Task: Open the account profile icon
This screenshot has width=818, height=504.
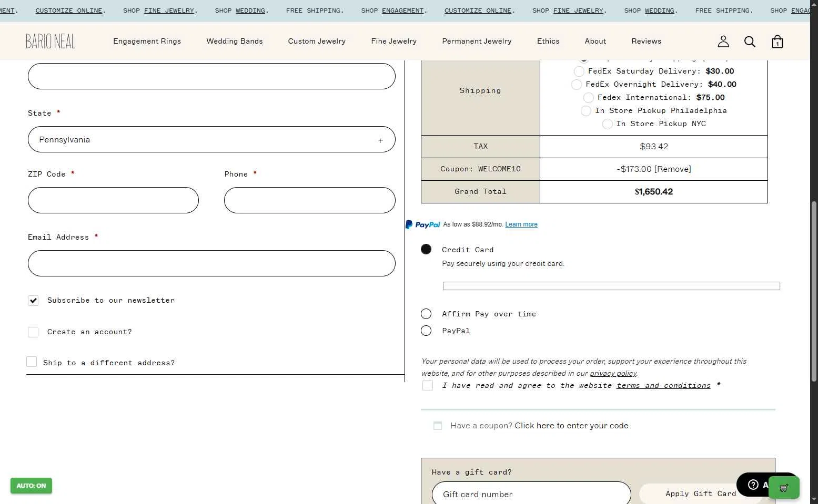Action: click(x=723, y=41)
